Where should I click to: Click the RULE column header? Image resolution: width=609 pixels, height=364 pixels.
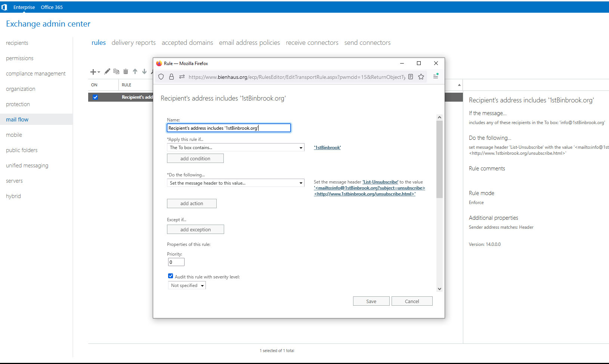point(127,85)
